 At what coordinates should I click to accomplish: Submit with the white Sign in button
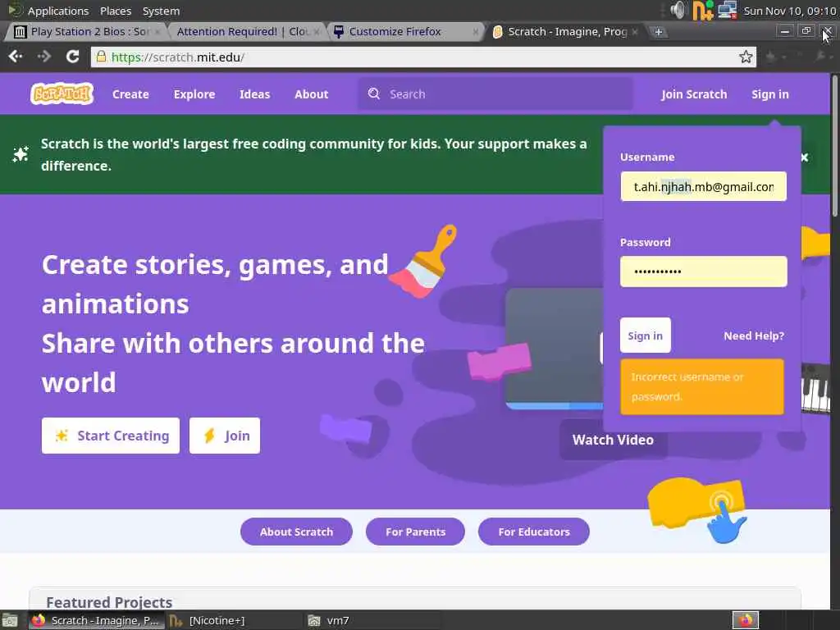645,336
